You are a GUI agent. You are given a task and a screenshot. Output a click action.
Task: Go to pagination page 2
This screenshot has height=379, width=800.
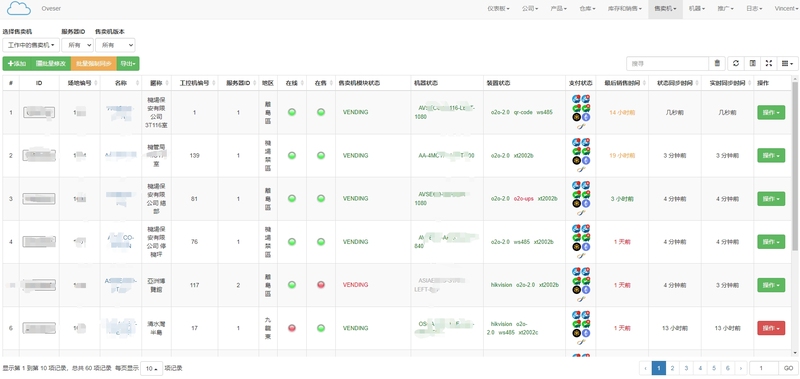[x=672, y=368]
